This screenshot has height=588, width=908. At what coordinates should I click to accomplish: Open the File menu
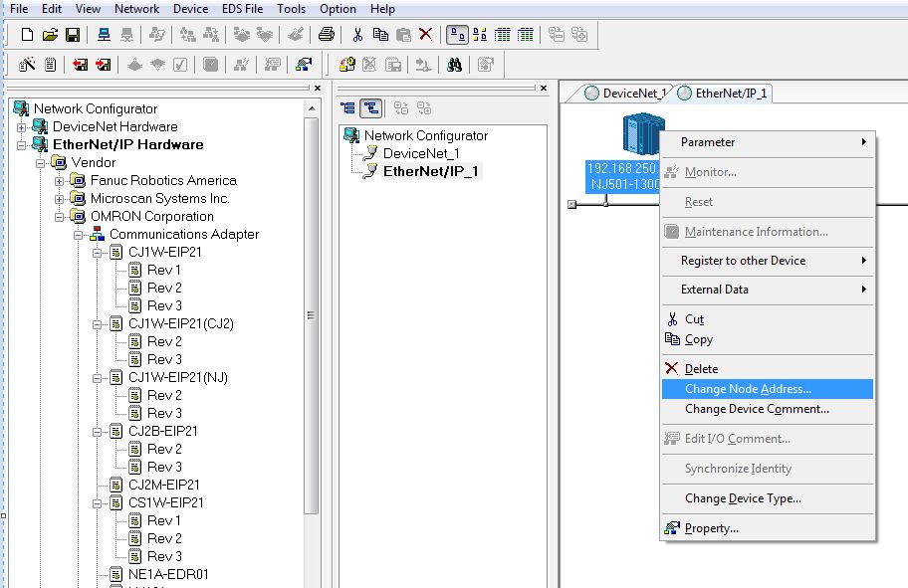pos(19,9)
